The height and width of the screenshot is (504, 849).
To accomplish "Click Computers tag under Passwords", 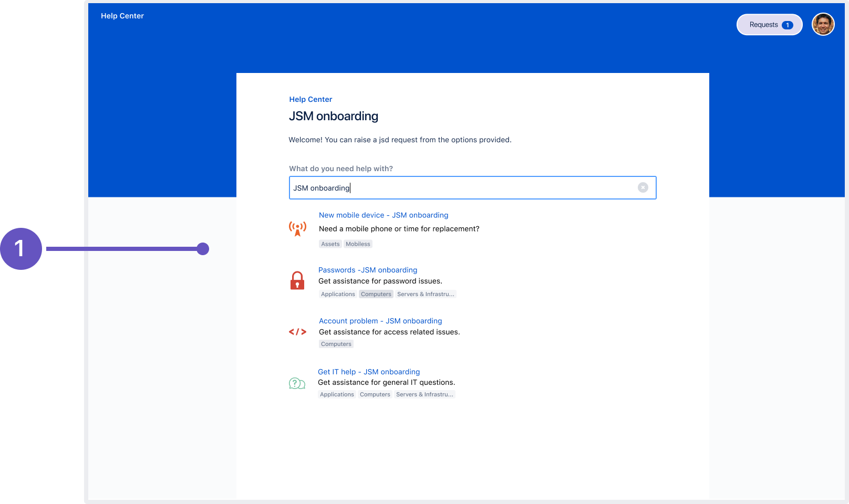I will [376, 294].
